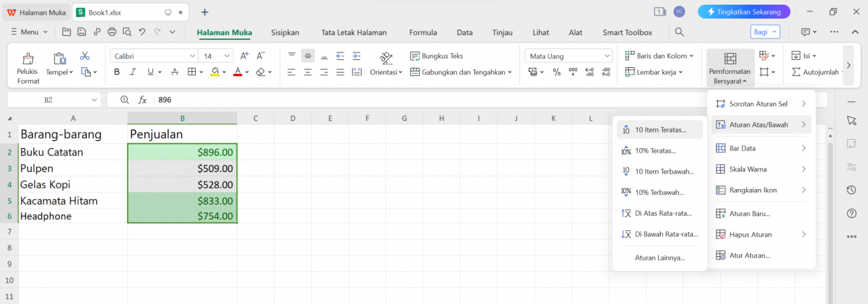
Task: Toggle Underline formatting
Action: (x=150, y=72)
